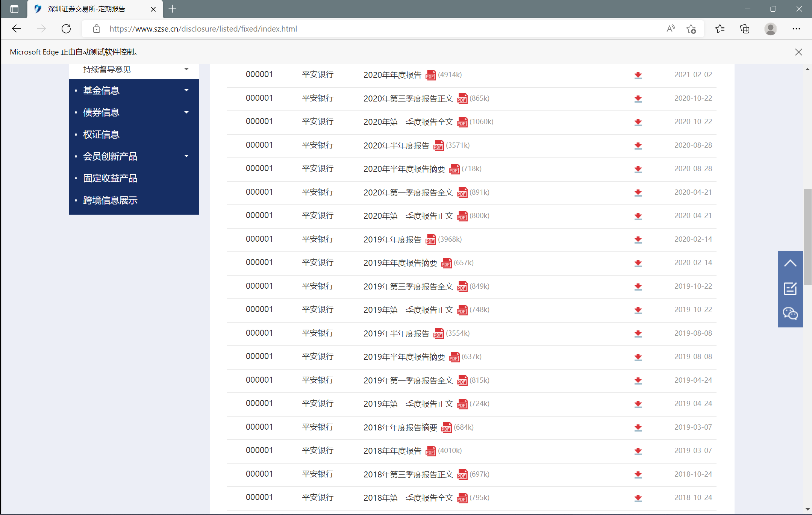
Task: Click PDF icon next to 2020年半年度报告摘要
Action: [x=454, y=169]
